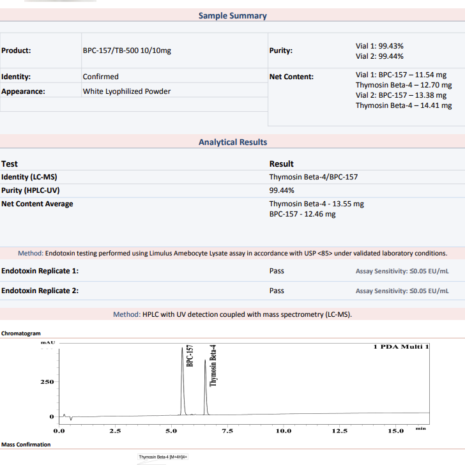
Task: Select Thymosin Beta-4 - 13.55 mg average
Action: pos(317,204)
